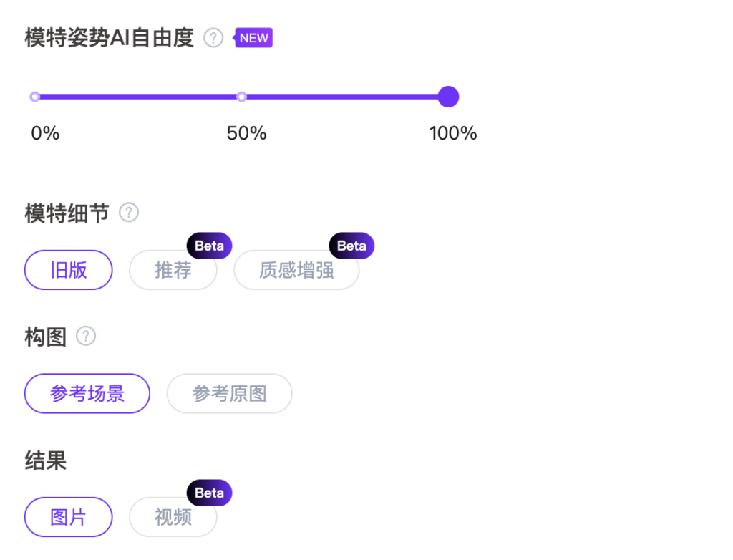Viewport: 733px width, 560px height.
Task: Open help tooltip for 模特细节
Action: (x=129, y=213)
